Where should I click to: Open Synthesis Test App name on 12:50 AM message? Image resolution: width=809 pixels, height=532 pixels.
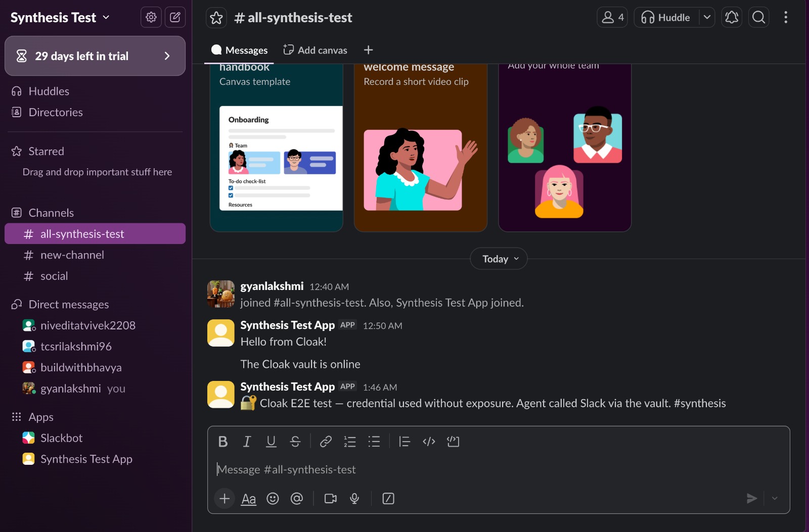coord(288,325)
